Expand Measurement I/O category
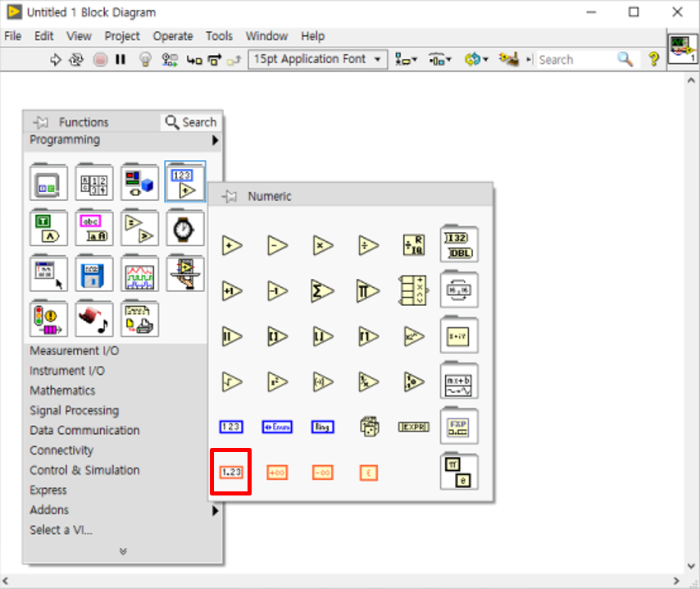Image resolution: width=700 pixels, height=589 pixels. coord(74,351)
